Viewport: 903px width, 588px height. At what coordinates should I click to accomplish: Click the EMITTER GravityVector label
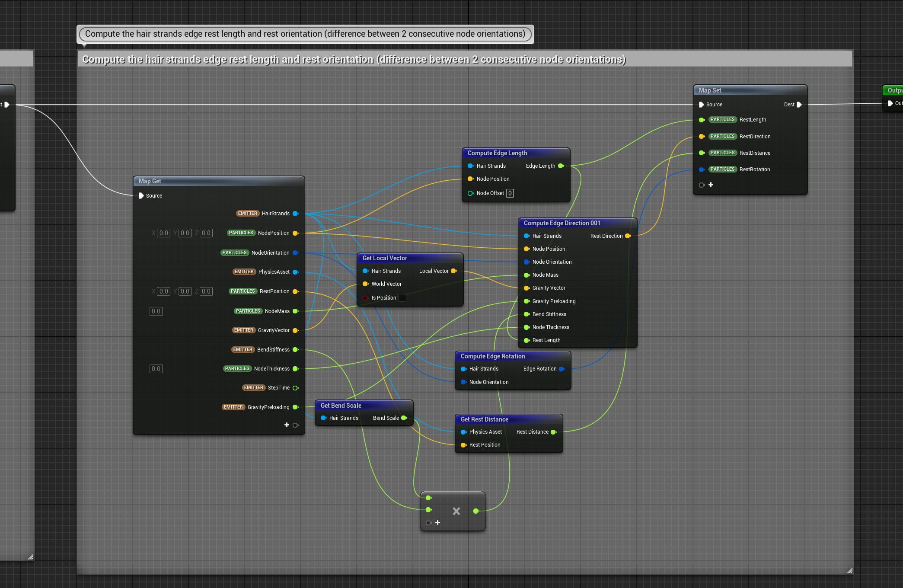coord(261,330)
